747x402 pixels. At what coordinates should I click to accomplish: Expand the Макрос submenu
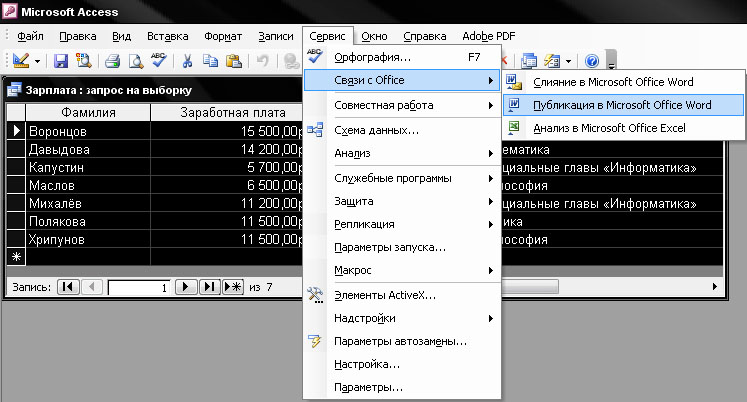tap(402, 270)
